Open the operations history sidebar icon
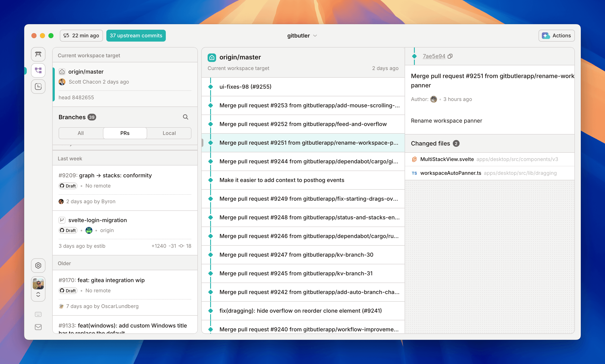 [38, 87]
